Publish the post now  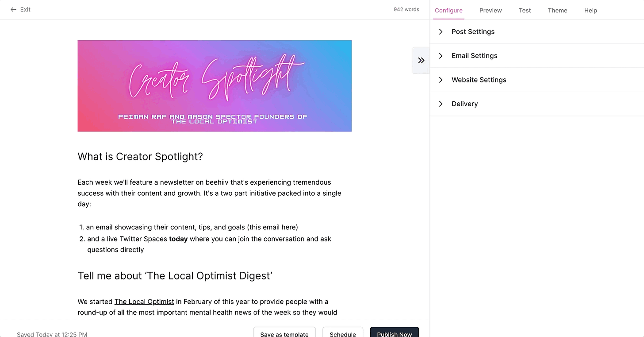[x=395, y=333]
